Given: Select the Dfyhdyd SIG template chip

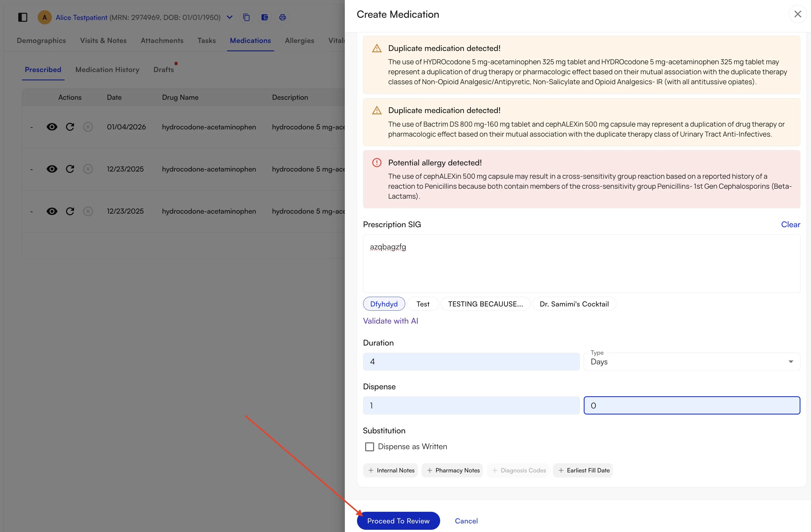Looking at the screenshot, I should tap(384, 304).
